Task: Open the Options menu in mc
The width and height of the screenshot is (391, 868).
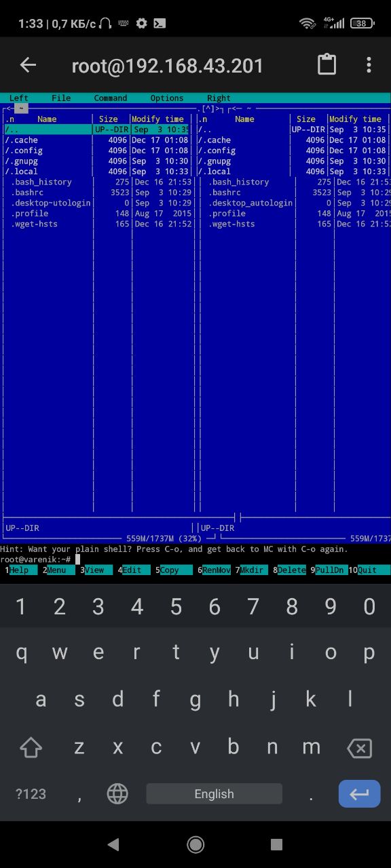Action: point(167,98)
